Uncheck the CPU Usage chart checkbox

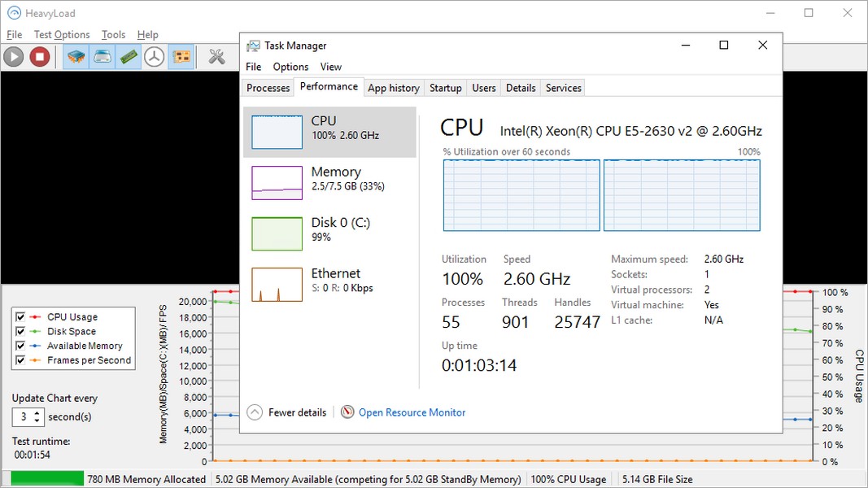(x=20, y=317)
